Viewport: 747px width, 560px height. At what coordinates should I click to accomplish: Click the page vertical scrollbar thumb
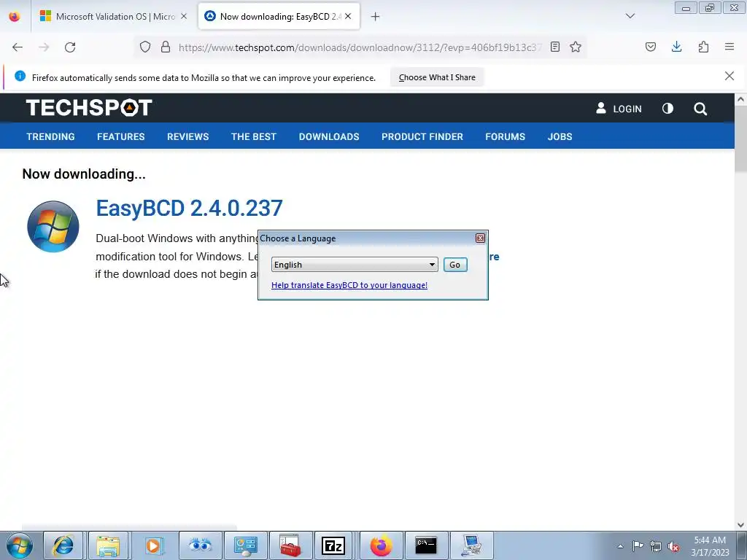(x=740, y=140)
